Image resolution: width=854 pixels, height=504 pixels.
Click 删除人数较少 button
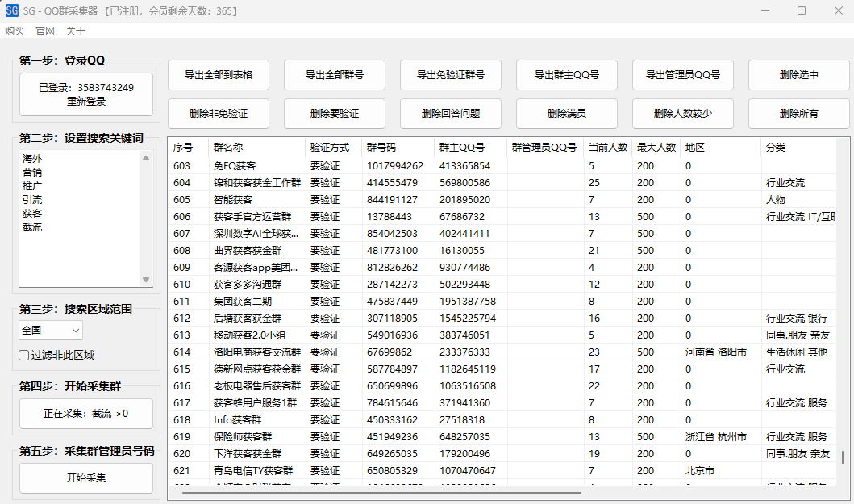click(x=683, y=114)
